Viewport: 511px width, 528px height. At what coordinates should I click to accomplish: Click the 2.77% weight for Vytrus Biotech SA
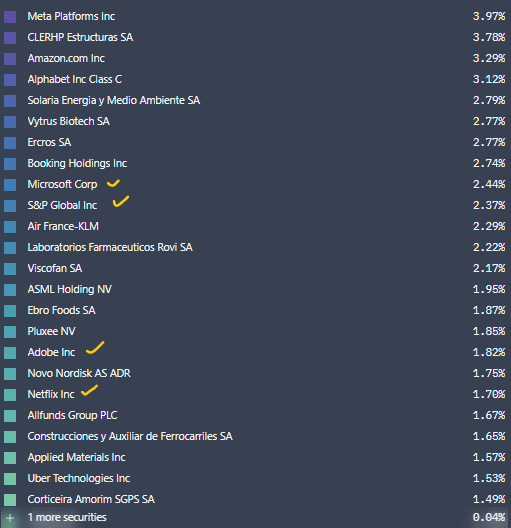pos(489,121)
